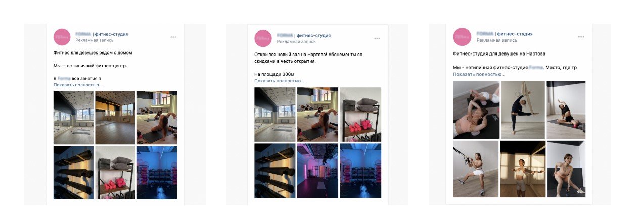Click the pink avatar of the third post
Viewport: 644px width, 218px height.
[462, 37]
